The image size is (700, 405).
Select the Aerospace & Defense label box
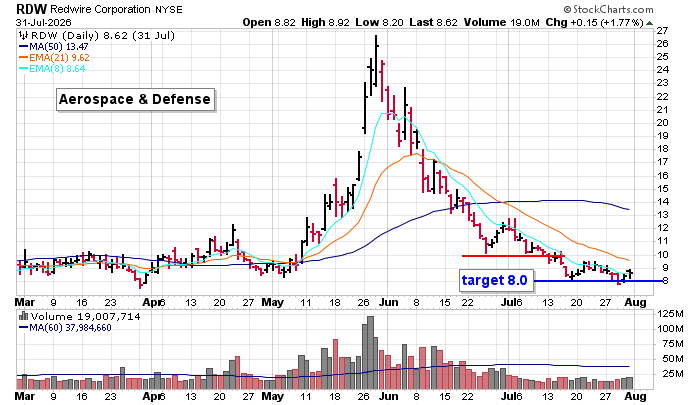(136, 99)
